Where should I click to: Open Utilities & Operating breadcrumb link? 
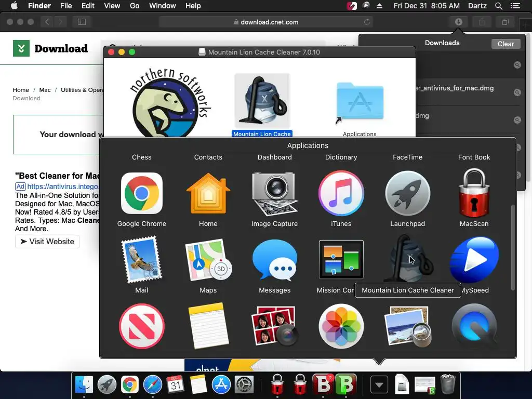(x=82, y=90)
